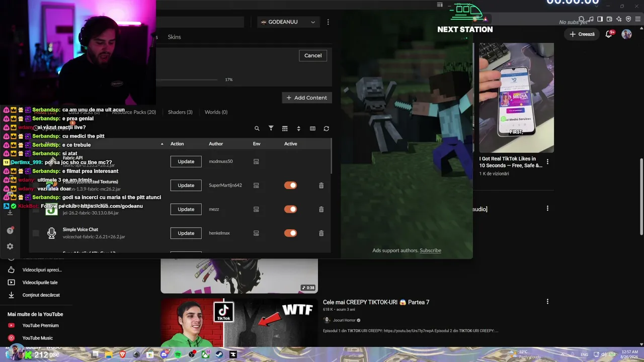
Task: Sort mods by the Author column header
Action: (x=216, y=144)
